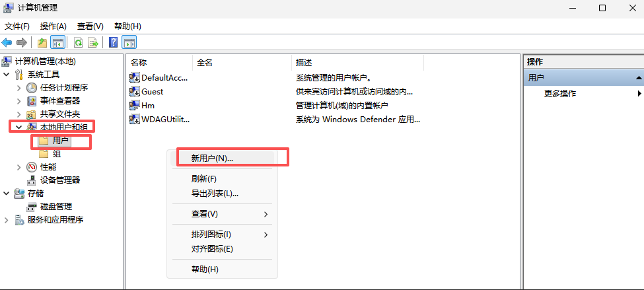Viewport: 644px width, 290px height.
Task: Open Help via the blue question-mark icon
Action: 113,43
